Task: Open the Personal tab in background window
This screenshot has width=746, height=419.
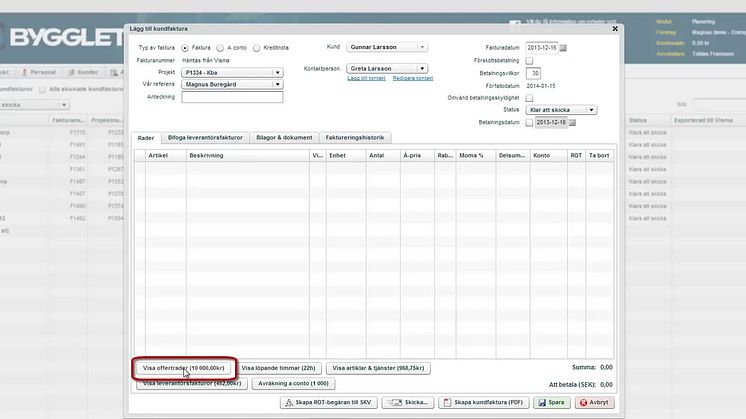Action: pos(39,72)
